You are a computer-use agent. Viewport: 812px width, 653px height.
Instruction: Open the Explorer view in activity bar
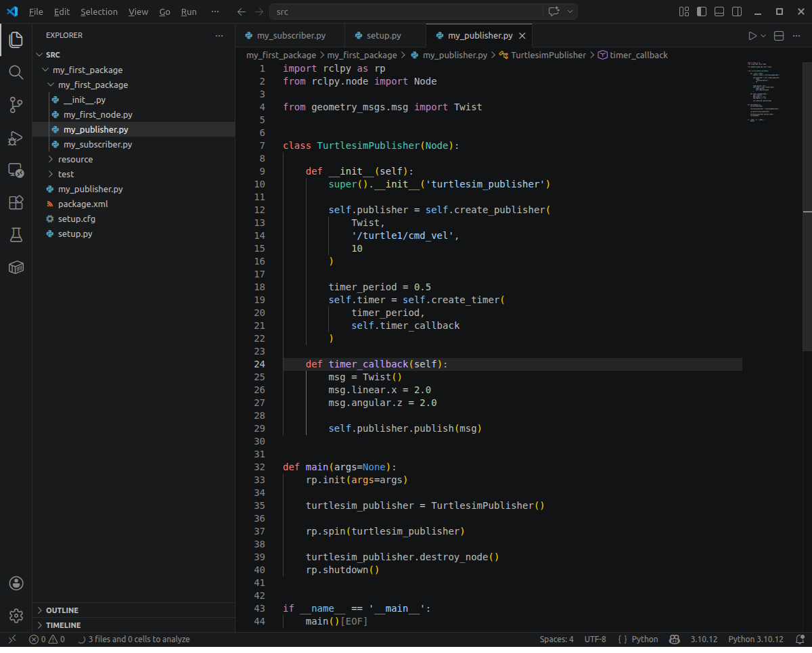[x=16, y=39]
